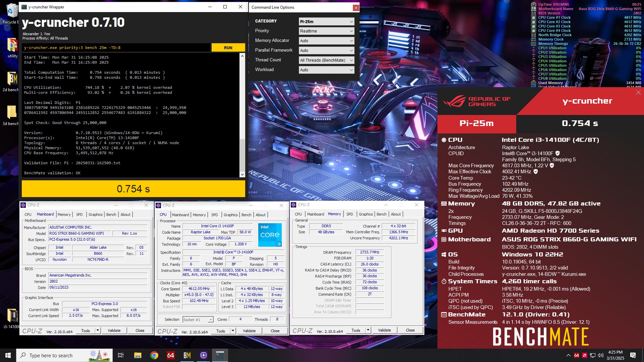The image size is (644, 362).
Task: Switch to AIDA64 taskbar app
Action: [x=171, y=355]
